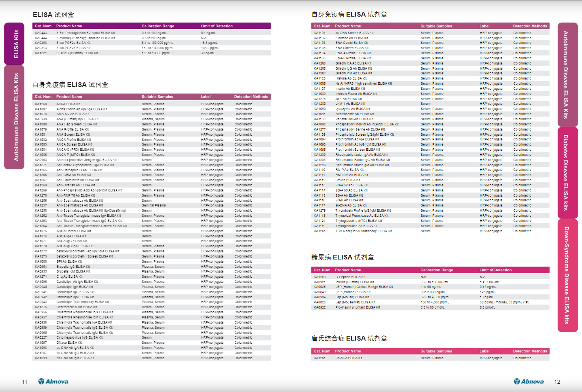Select the Down-Syndrome Disease ELISA kits side tab

[x=567, y=275]
